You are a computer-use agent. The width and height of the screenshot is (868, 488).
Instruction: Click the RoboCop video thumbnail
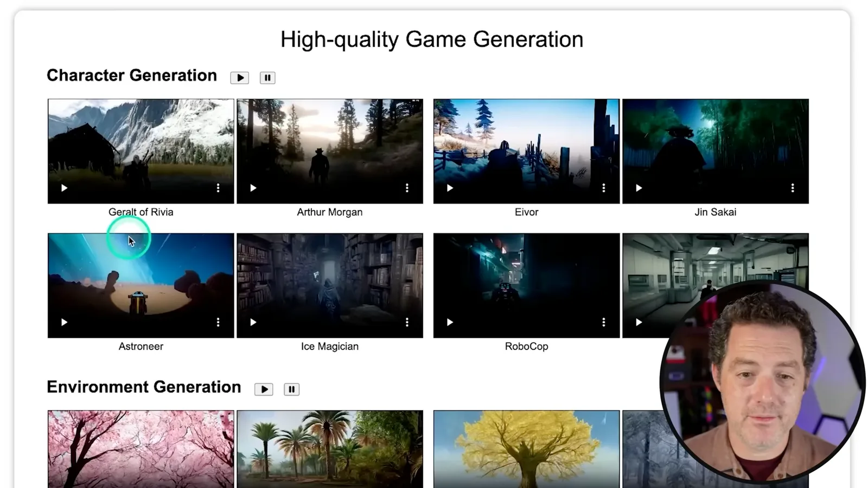point(527,286)
